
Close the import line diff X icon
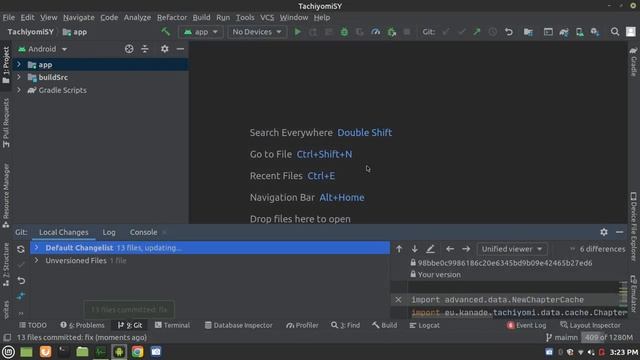(x=398, y=300)
